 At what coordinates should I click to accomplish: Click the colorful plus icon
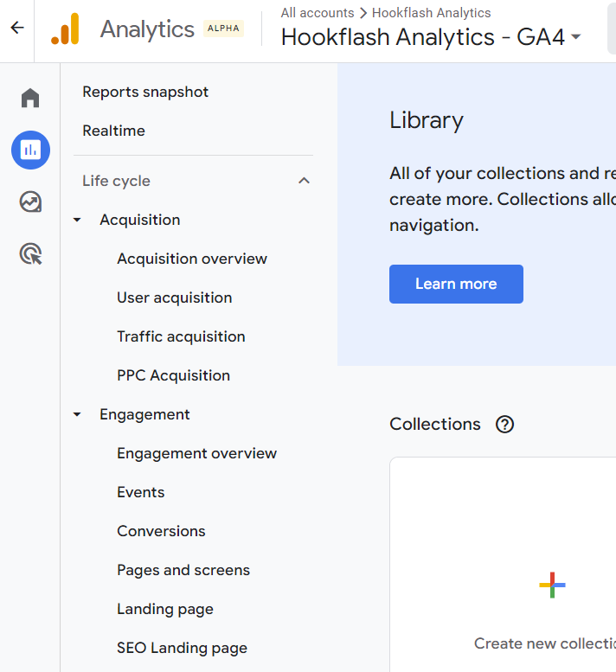click(x=552, y=586)
